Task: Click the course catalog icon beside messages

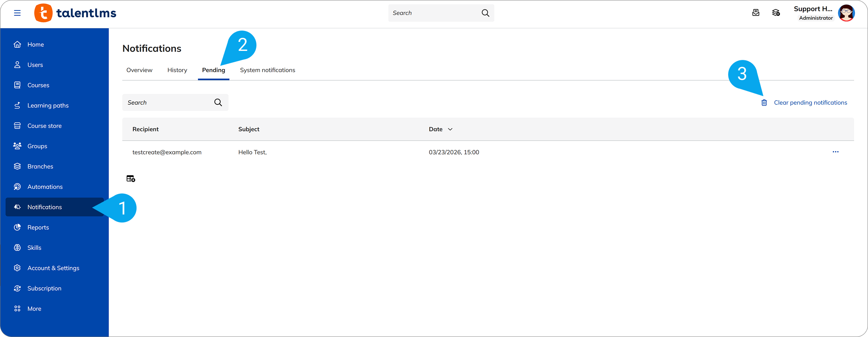Action: [776, 13]
